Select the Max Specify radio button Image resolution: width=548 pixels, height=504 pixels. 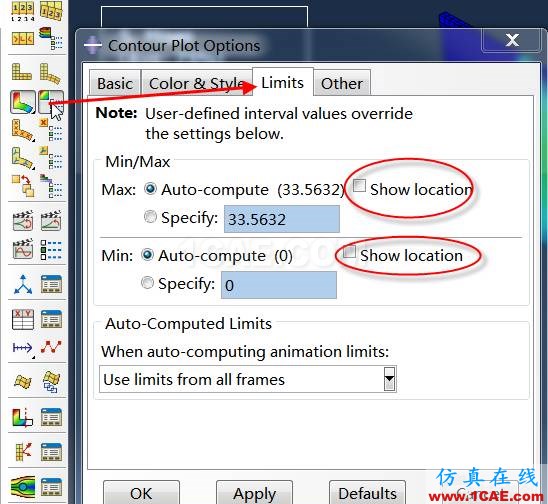pyautogui.click(x=150, y=217)
